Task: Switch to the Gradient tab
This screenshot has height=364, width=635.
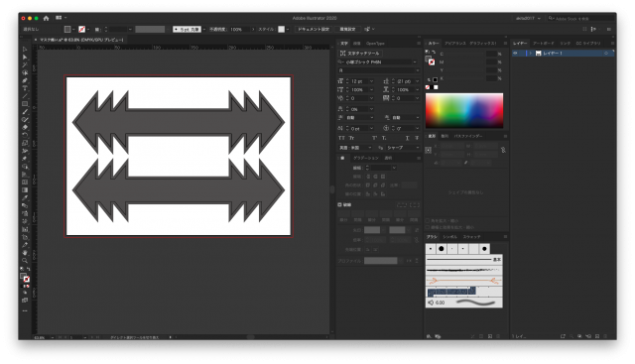Action: pos(366,158)
